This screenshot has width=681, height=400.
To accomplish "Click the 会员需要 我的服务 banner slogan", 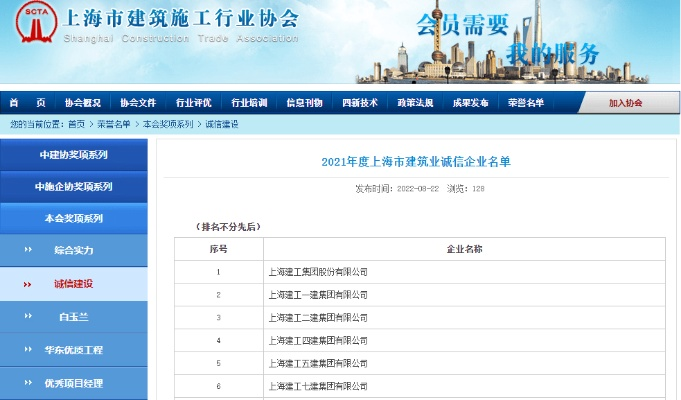I will pos(508,39).
